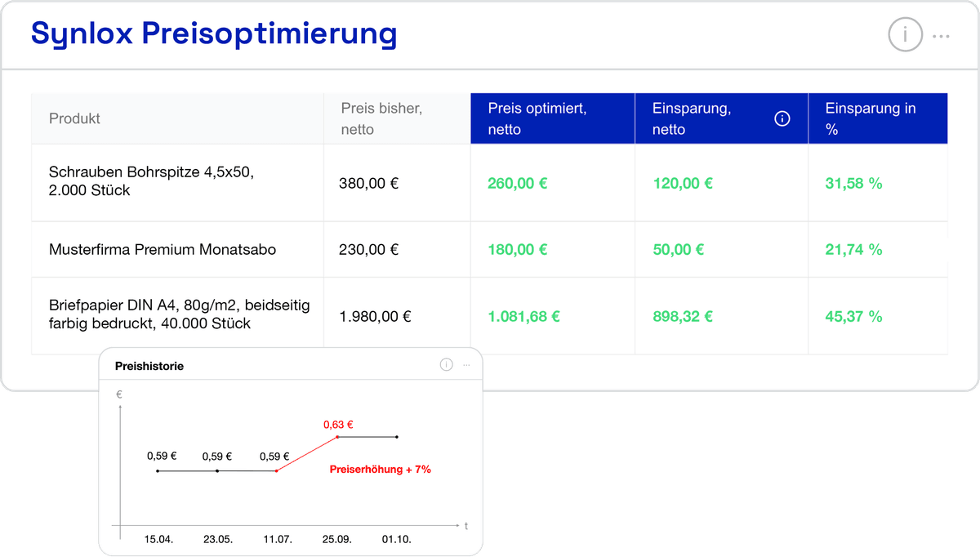The image size is (980, 557).
Task: Click the red 0,63 € data point label
Action: pyautogui.click(x=338, y=425)
